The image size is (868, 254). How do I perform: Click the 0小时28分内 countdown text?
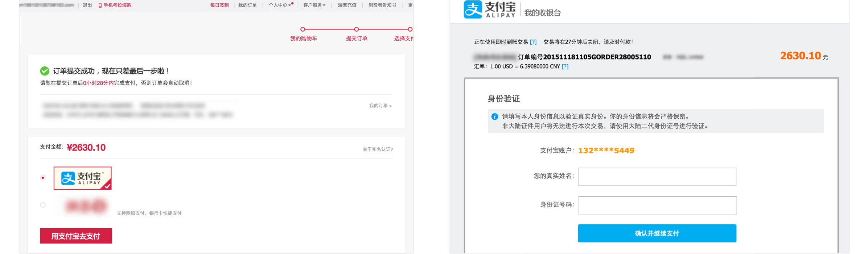pyautogui.click(x=98, y=83)
